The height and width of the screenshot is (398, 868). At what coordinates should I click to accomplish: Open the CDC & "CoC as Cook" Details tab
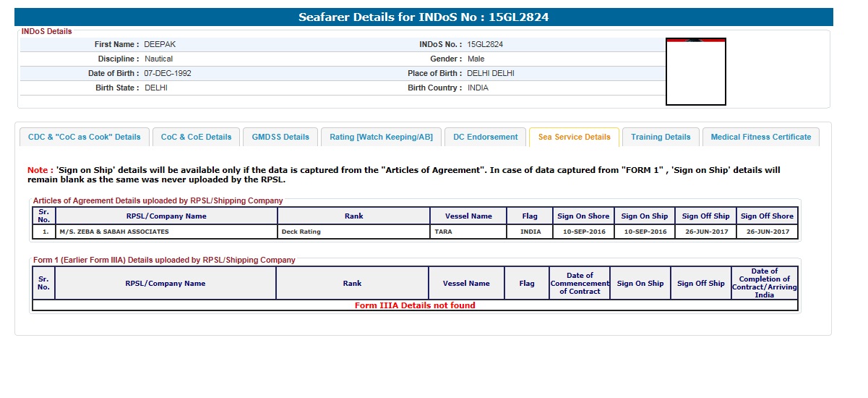tap(84, 137)
